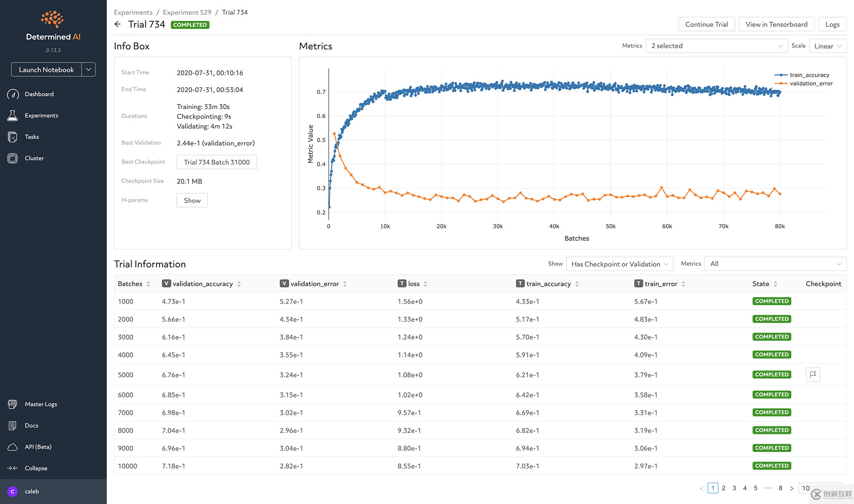Open Has Checkpoint or Validation filter dropdown
Image resolution: width=854 pixels, height=504 pixels.
pyautogui.click(x=620, y=264)
